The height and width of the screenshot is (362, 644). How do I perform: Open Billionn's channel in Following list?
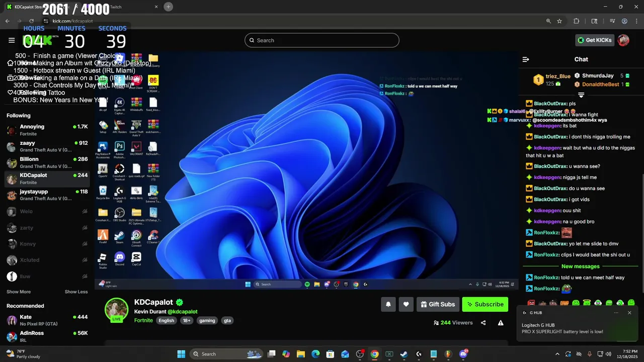point(47,162)
